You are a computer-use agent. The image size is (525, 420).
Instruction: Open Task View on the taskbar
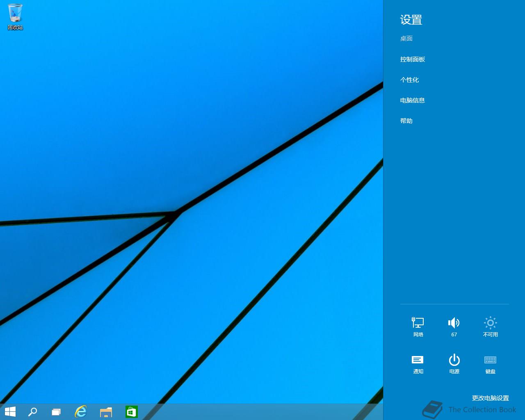point(56,412)
